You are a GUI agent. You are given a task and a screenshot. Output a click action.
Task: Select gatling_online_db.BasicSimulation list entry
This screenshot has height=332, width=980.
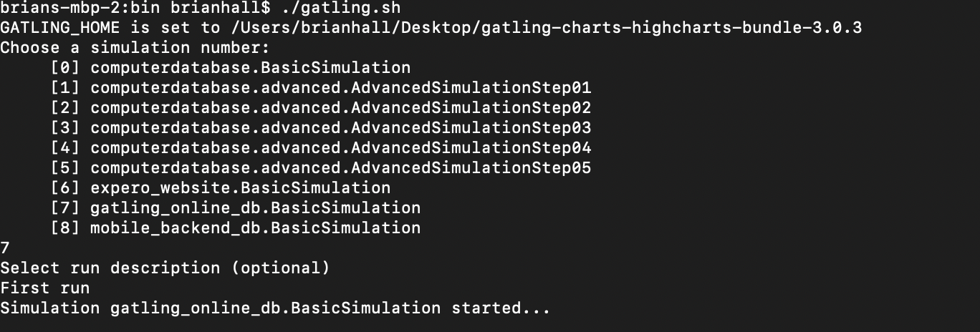[256, 208]
